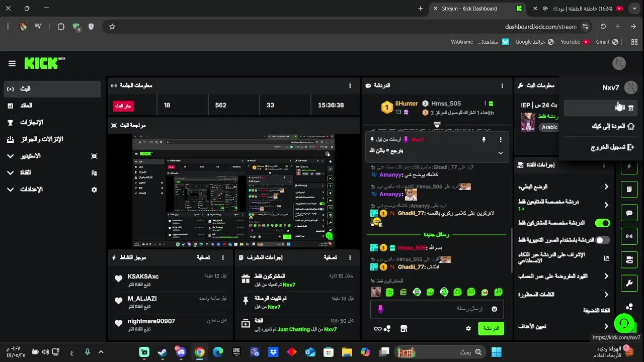The width and height of the screenshot is (644, 362).
Task: Open the moderator actions three-dot menu
Action: (350, 257)
